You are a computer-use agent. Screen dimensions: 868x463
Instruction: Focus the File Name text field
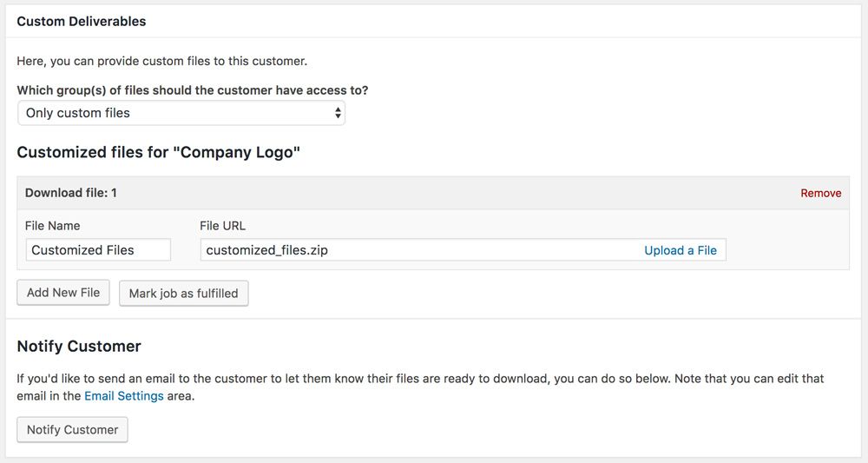click(x=98, y=250)
